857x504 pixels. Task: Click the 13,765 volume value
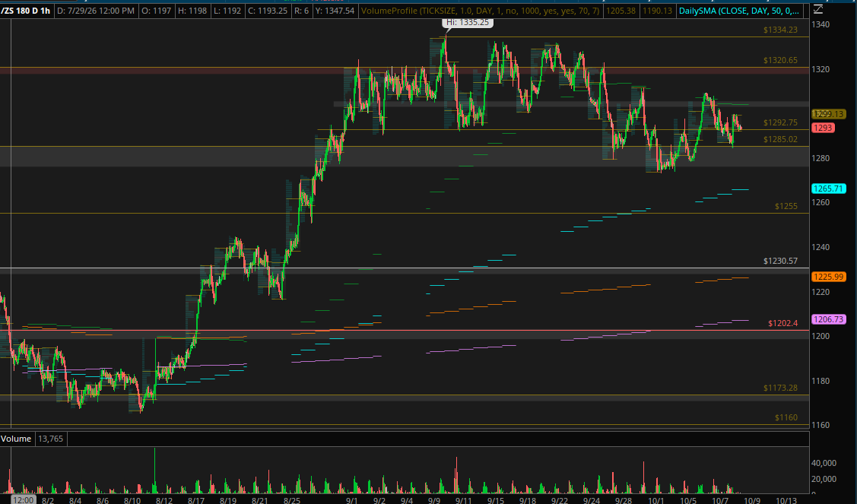50,439
